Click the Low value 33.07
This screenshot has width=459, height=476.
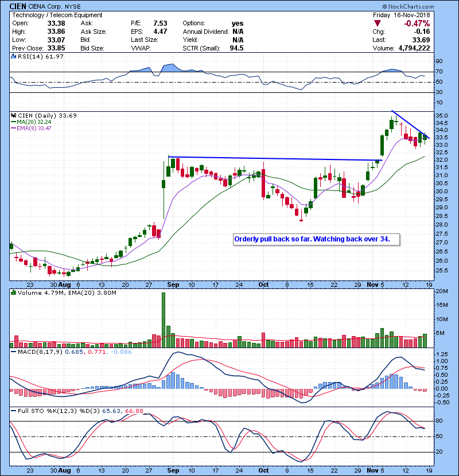coord(56,40)
